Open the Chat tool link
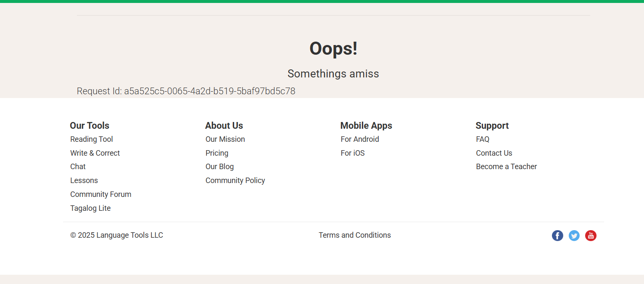Viewport: 644px width, 284px height. pyautogui.click(x=78, y=167)
